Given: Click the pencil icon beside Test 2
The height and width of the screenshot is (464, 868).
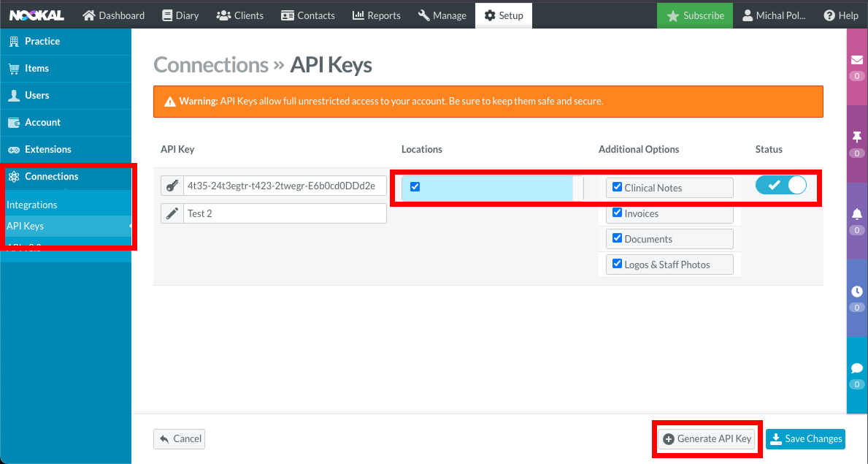Looking at the screenshot, I should (x=172, y=213).
